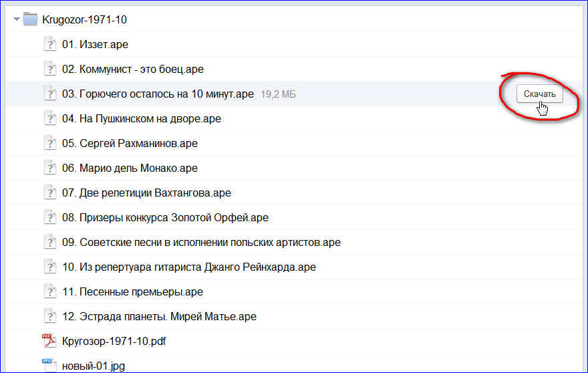Screen dimensions: 588x373
Task: Select 03. Горючего осталось на 10 минут.ape
Action: pyautogui.click(x=158, y=94)
